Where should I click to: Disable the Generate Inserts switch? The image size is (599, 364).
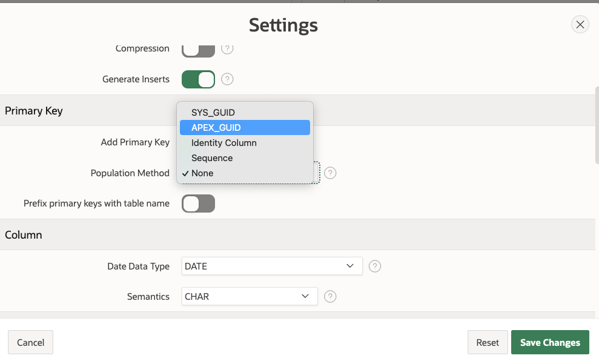198,79
